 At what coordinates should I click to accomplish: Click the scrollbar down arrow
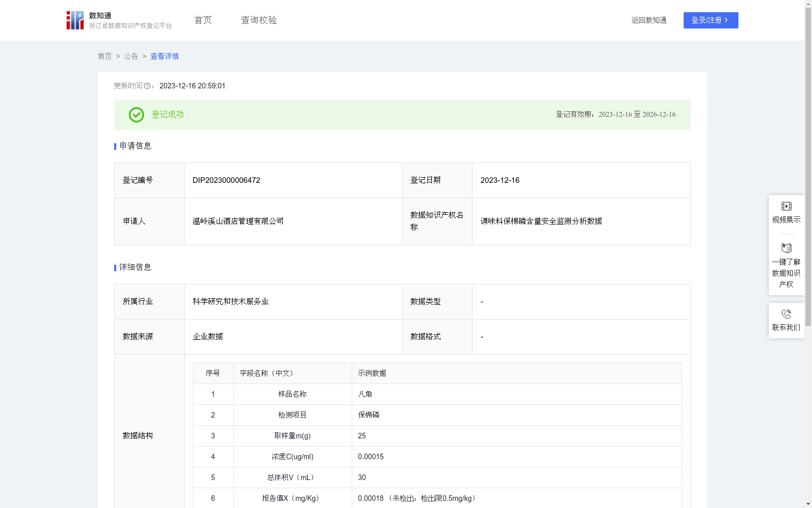(x=808, y=504)
